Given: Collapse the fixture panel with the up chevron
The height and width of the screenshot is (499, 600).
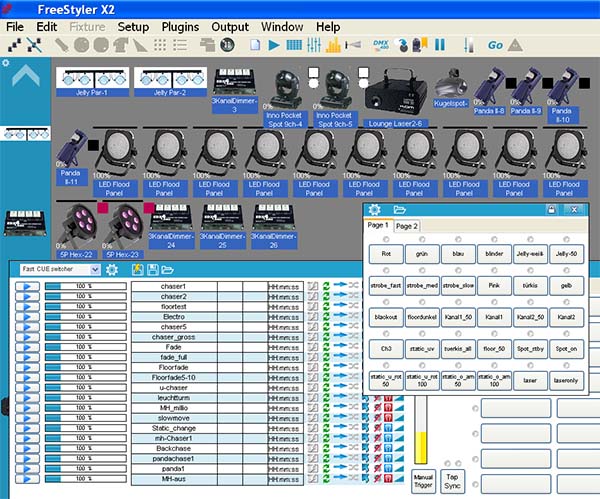Looking at the screenshot, I should click(26, 77).
